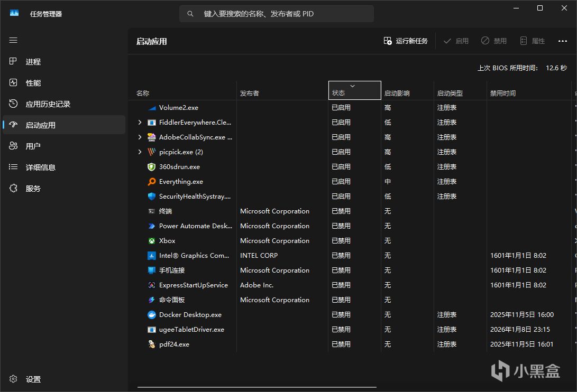
Task: Click the 2026年1月8日 23:15 disable time
Action: (x=520, y=330)
